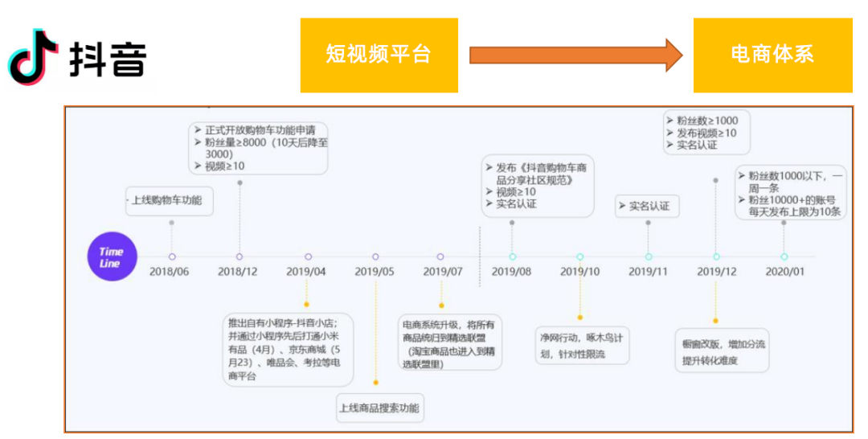The height and width of the screenshot is (439, 868).
Task: Open the 上线购物车功能 note box
Action: (170, 201)
